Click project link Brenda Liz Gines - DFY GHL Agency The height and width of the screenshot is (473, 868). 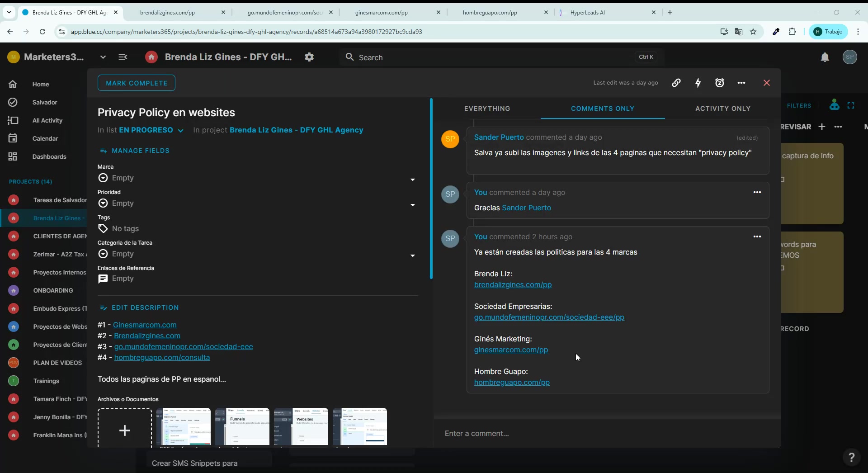pos(297,130)
